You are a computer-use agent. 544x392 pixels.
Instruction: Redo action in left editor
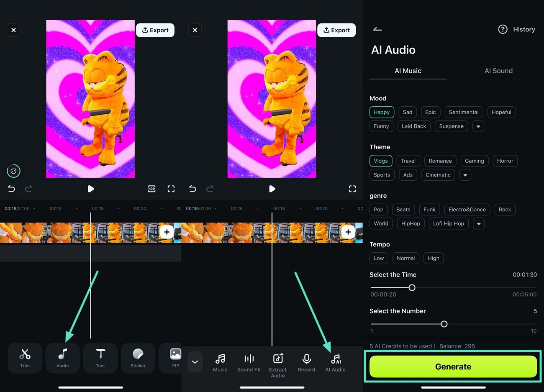(x=28, y=189)
